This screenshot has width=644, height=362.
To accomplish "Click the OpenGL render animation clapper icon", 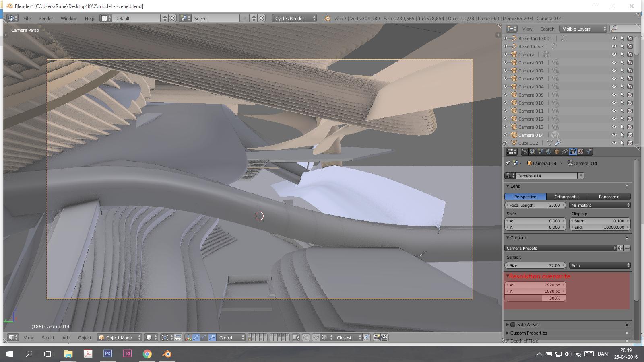I will tap(384, 338).
